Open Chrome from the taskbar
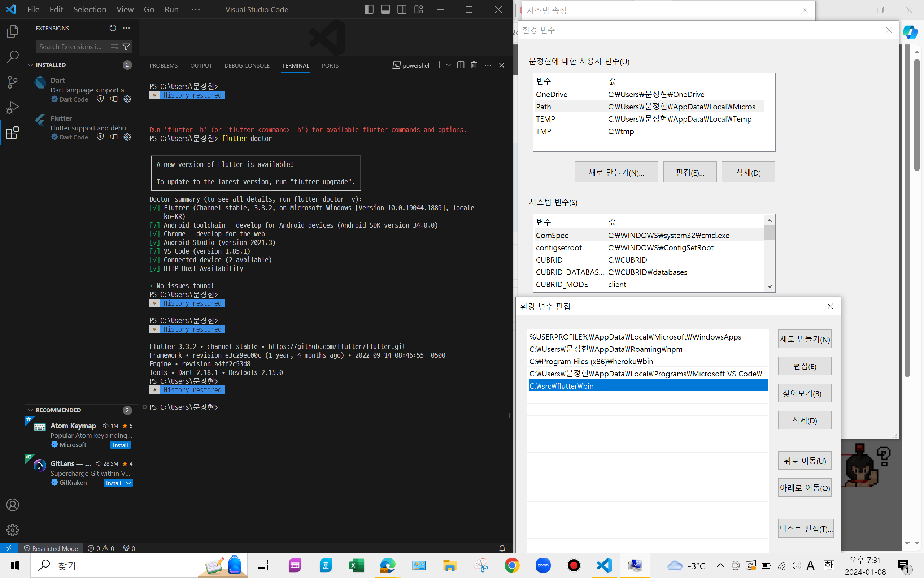924x578 pixels. pyautogui.click(x=512, y=565)
